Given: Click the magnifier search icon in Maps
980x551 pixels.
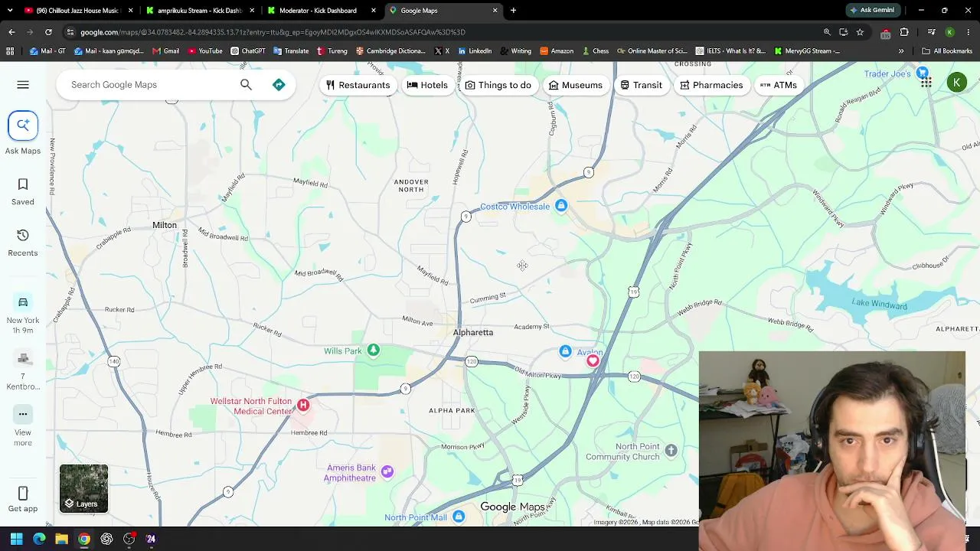Looking at the screenshot, I should click(246, 85).
